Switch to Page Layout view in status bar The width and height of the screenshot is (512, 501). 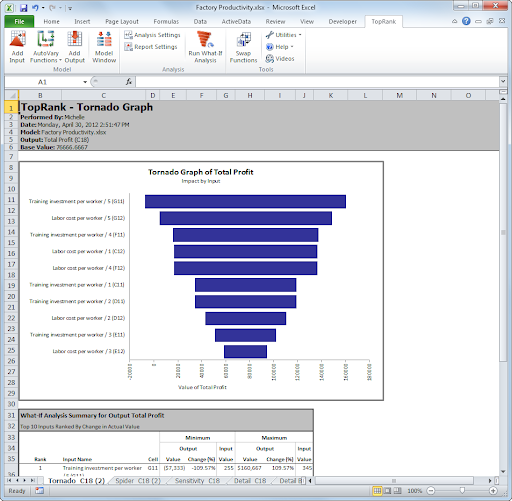click(388, 491)
